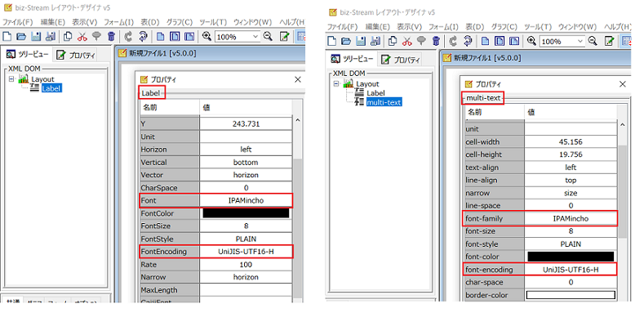Click the narrow value size
The image size is (644, 313).
pyautogui.click(x=571, y=193)
